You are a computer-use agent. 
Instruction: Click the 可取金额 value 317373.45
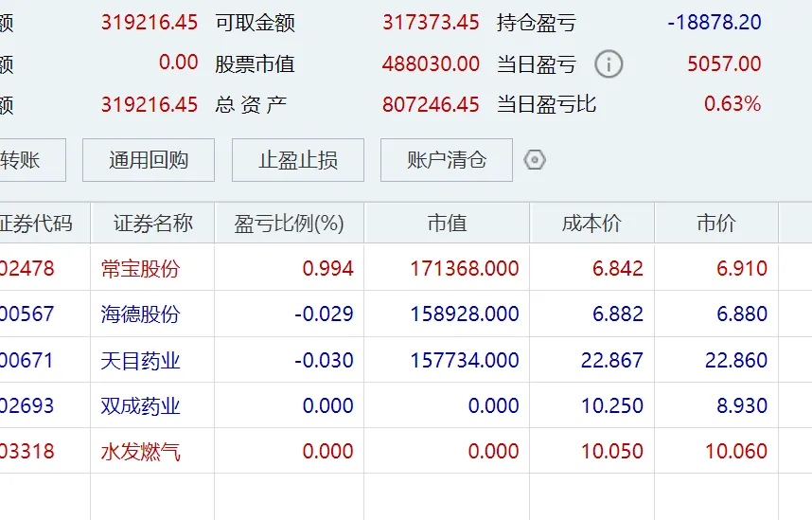431,23
